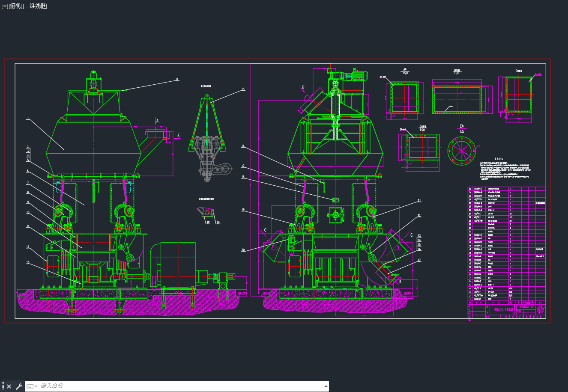
Task: Open the 二维线框 visual style menu
Action: (x=35, y=6)
